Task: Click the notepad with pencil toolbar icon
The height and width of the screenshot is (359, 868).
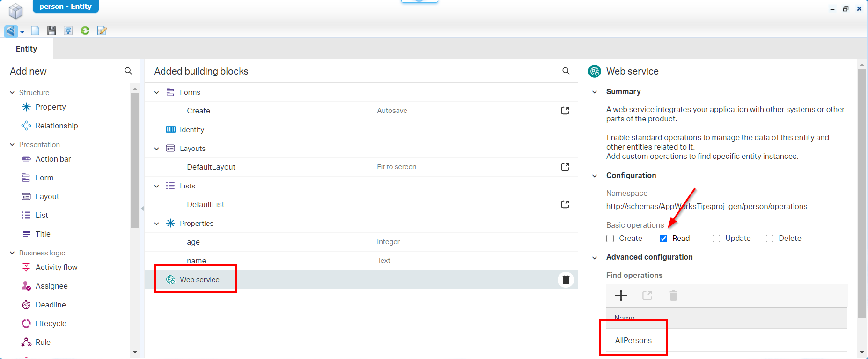Action: coord(102,31)
